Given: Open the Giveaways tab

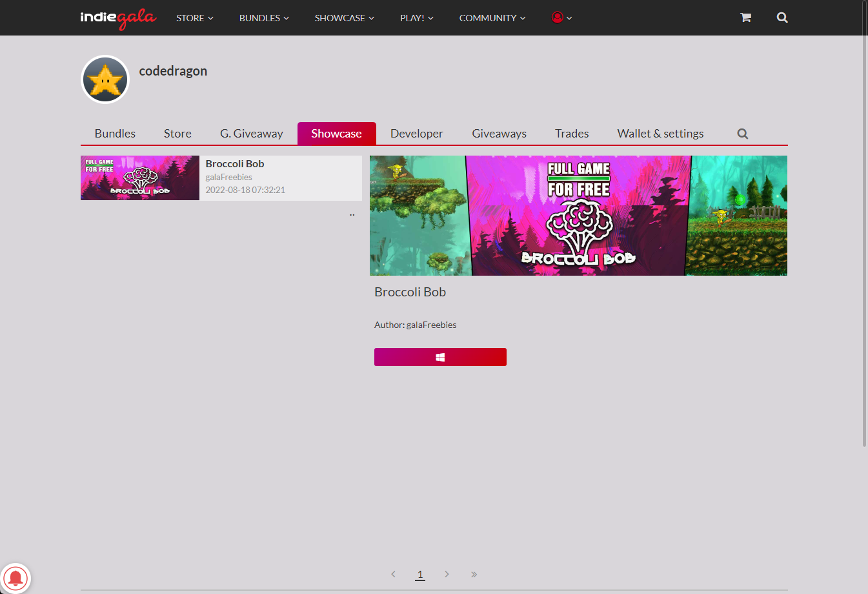Looking at the screenshot, I should pos(499,134).
